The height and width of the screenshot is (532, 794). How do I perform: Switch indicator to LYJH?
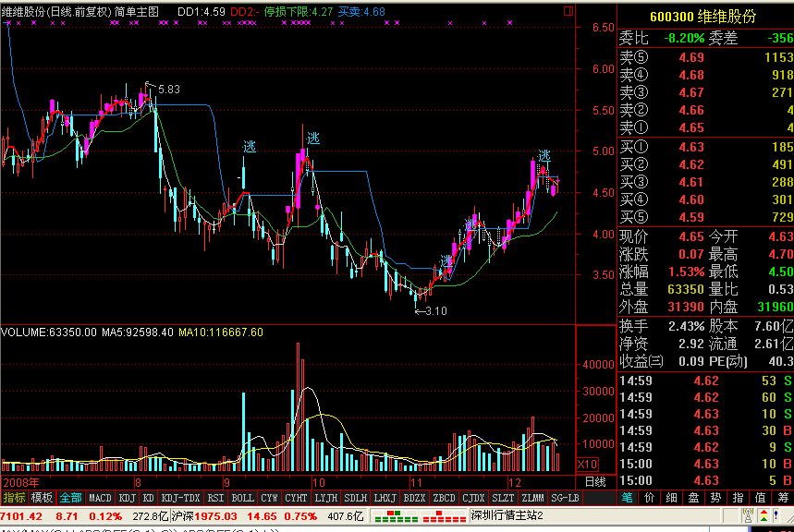tap(326, 498)
